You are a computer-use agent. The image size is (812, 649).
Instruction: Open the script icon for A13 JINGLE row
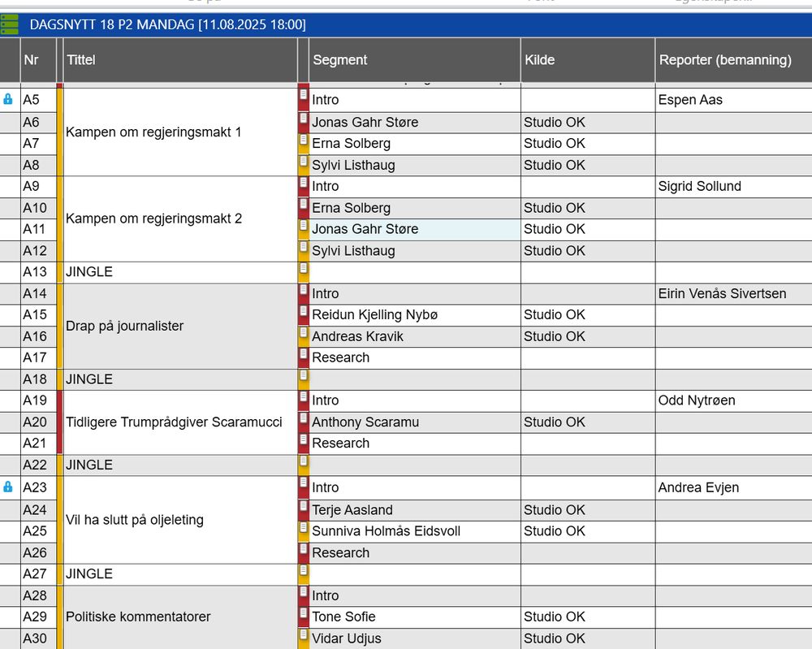pyautogui.click(x=304, y=268)
